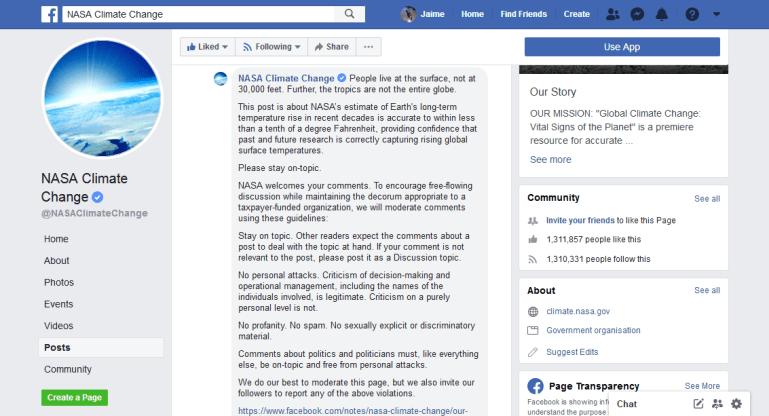The image size is (769, 416).
Task: Click the commenter's small NASA avatar
Action: click(x=221, y=78)
